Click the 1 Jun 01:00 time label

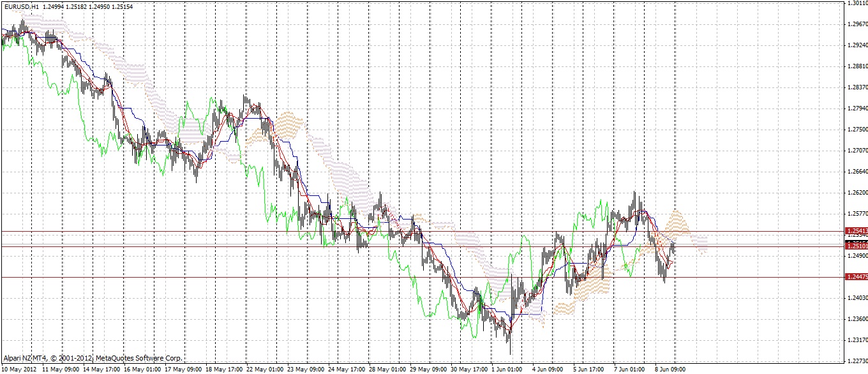pyautogui.click(x=507, y=370)
